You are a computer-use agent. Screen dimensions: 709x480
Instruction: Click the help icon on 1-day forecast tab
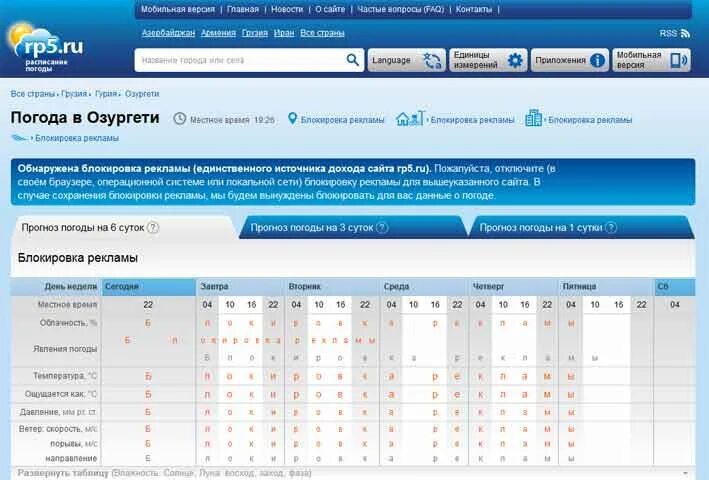click(611, 227)
